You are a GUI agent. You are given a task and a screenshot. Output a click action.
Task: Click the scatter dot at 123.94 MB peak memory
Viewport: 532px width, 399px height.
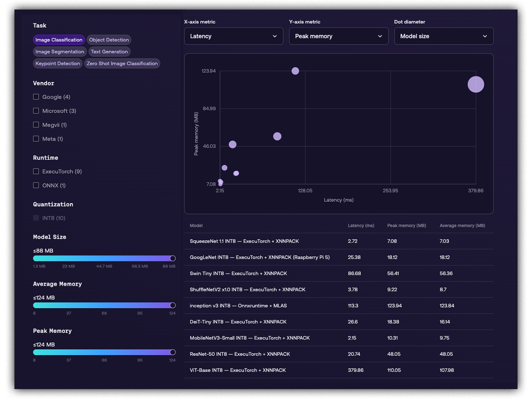pos(295,71)
